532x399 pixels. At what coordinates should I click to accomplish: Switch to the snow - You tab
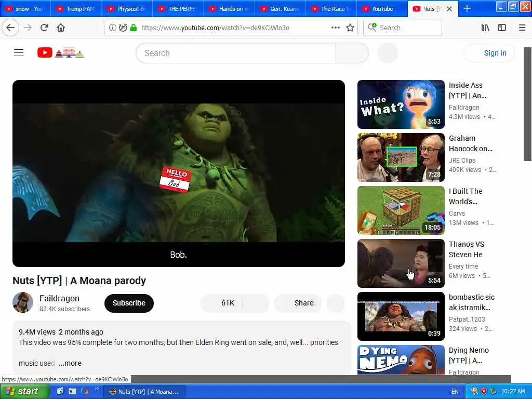point(25,9)
